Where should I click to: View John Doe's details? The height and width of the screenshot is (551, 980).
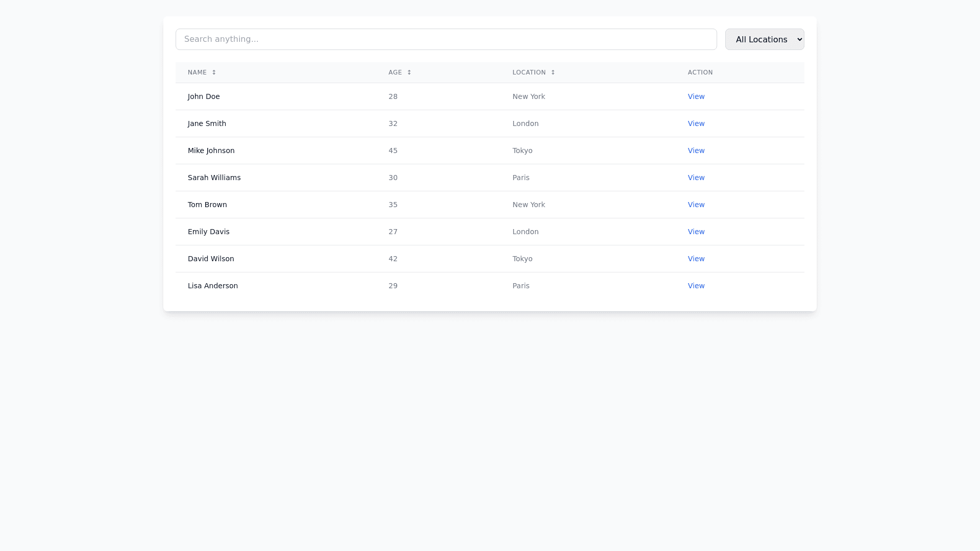point(696,96)
